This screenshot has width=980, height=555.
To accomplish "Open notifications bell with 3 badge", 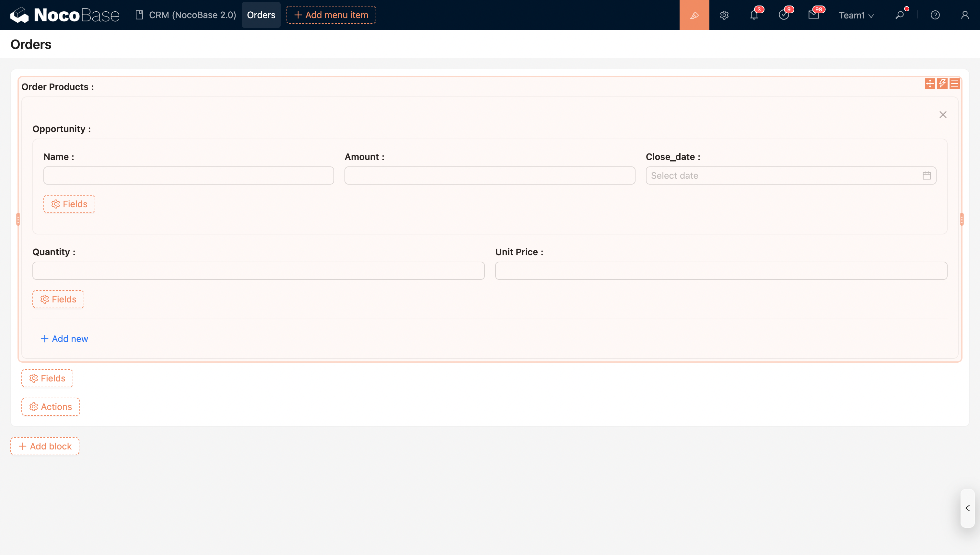I will tap(754, 15).
